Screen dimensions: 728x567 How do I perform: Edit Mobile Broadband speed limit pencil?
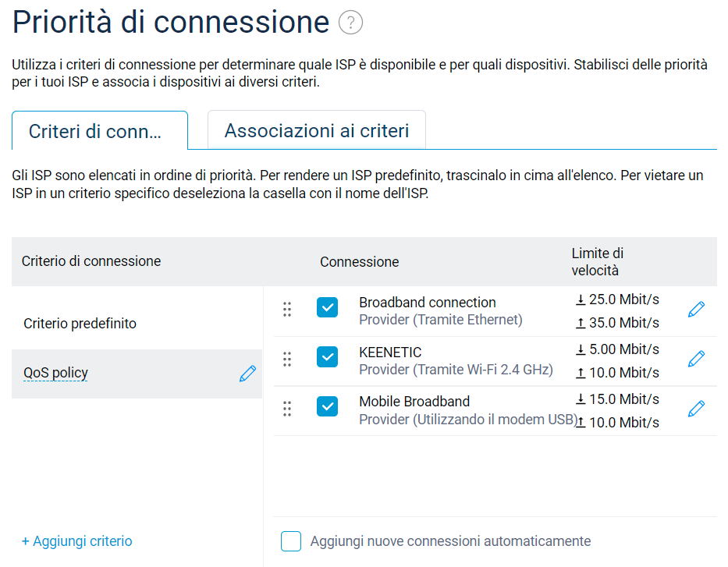696,409
